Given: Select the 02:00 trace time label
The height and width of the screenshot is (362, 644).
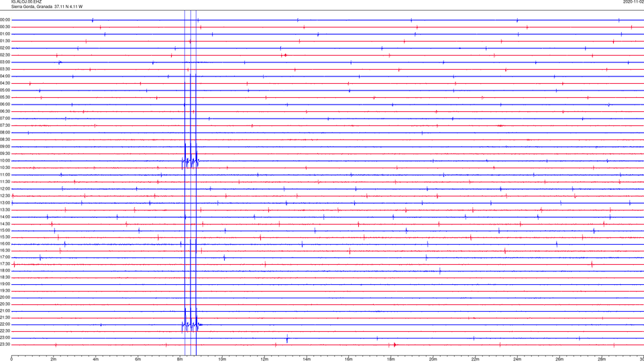Looking at the screenshot, I should [x=5, y=48].
